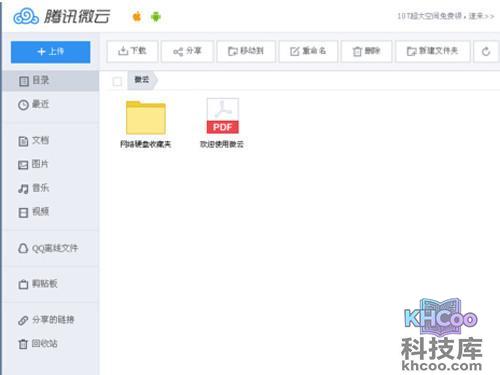The height and width of the screenshot is (375, 500).
Task: Click the 删除 delete button
Action: point(367,51)
